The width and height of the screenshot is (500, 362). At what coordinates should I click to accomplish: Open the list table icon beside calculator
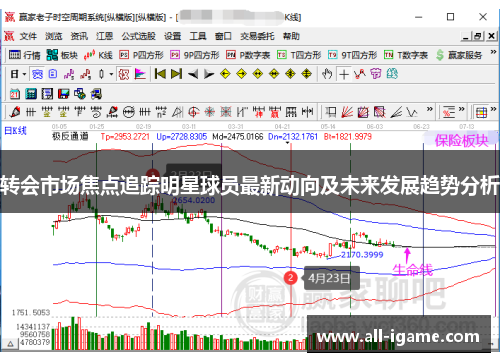click(47, 94)
